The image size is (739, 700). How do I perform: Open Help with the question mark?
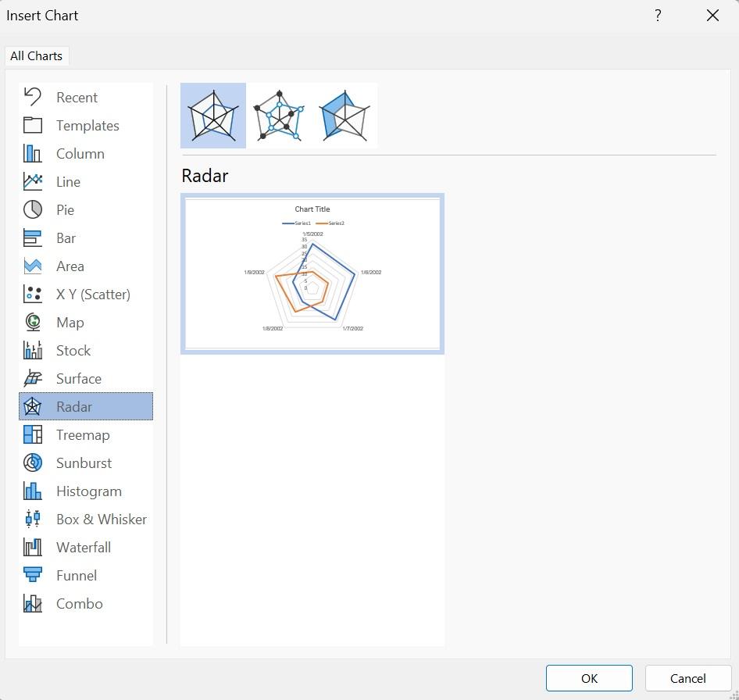658,16
